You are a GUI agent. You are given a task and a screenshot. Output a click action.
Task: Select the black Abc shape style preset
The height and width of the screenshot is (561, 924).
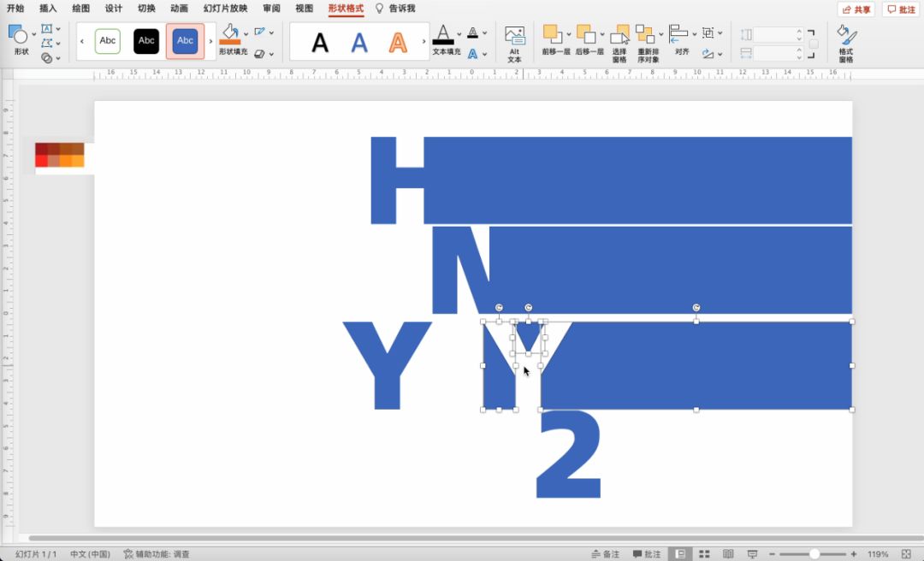146,41
